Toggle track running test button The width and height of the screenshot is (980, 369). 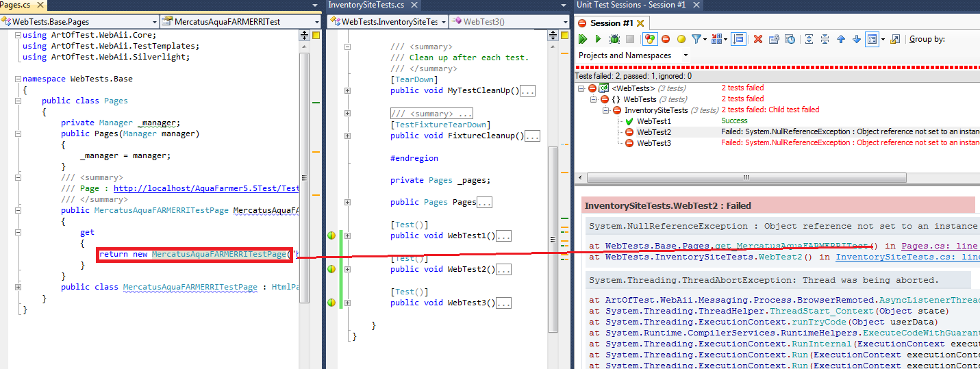738,40
